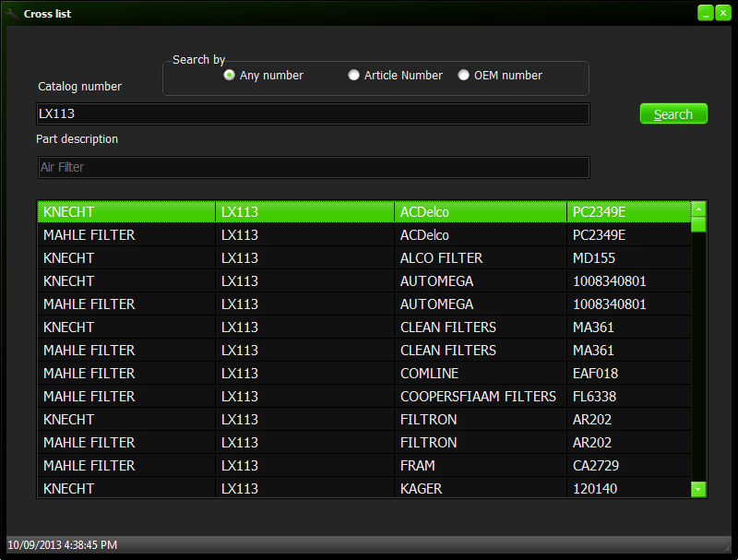The width and height of the screenshot is (738, 560).
Task: Click the results list scrollbar thumb
Action: click(x=698, y=224)
